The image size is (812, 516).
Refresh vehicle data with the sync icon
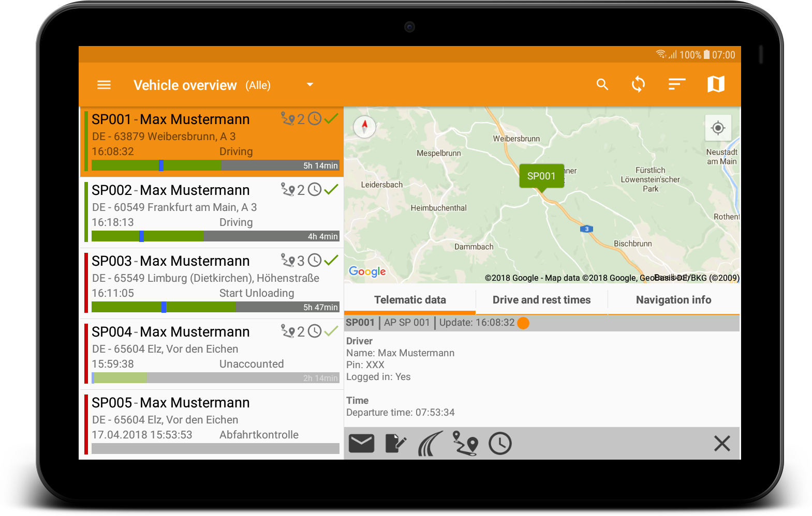[x=639, y=84]
